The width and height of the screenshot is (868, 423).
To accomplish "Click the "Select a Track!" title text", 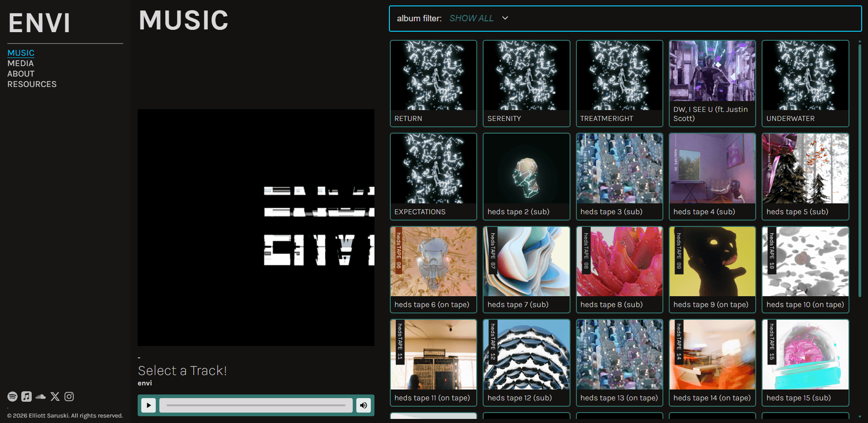I will coord(182,370).
